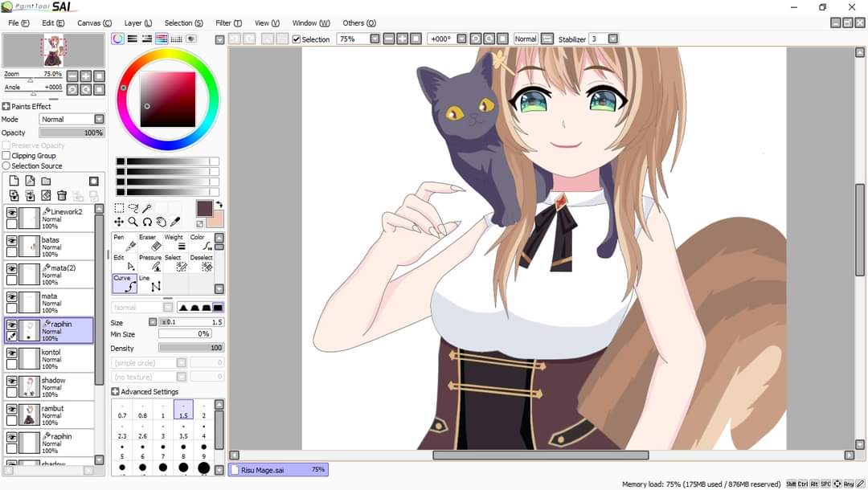
Task: Choose the Eraser linework tool
Action: pos(150,243)
